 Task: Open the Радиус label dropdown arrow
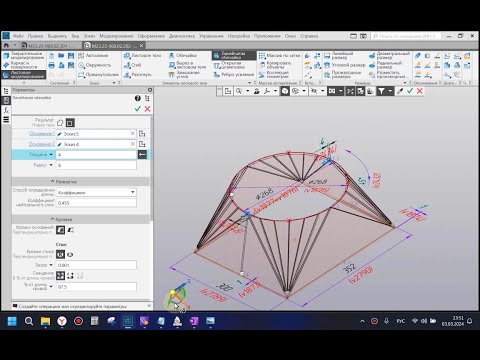point(51,165)
